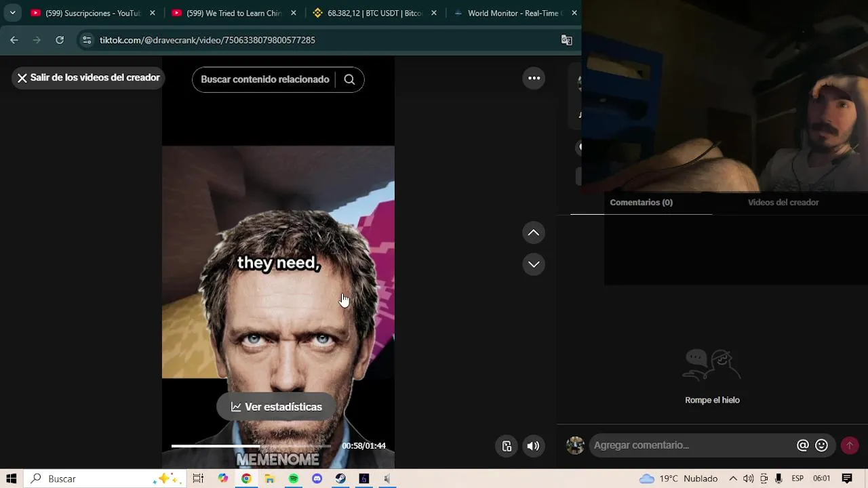Viewport: 868px width, 488px height.
Task: Click the Rompe el hielo text
Action: [712, 400]
